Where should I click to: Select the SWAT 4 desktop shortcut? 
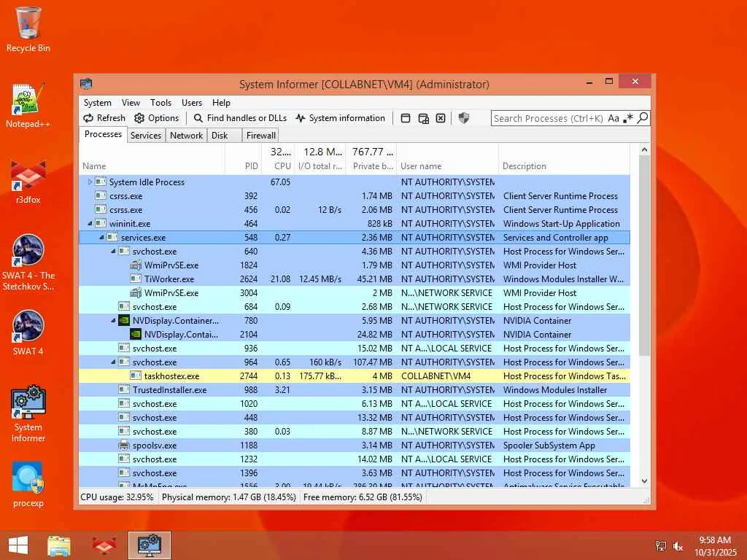[x=28, y=332]
